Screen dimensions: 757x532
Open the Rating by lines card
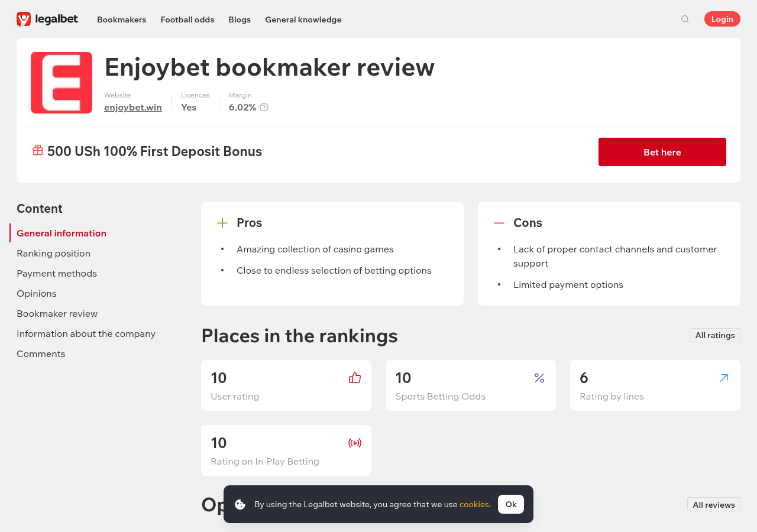coord(655,385)
